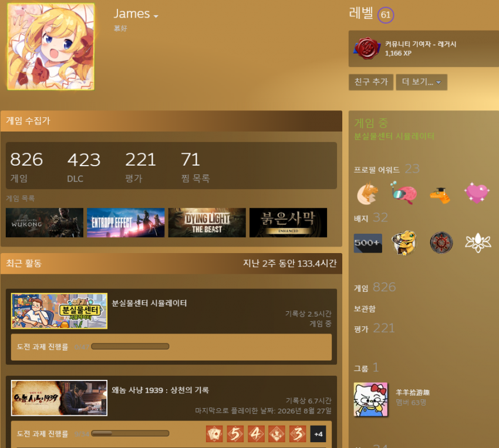The width and height of the screenshot is (499, 448).
Task: Click the 친구 추가 button
Action: tap(371, 82)
